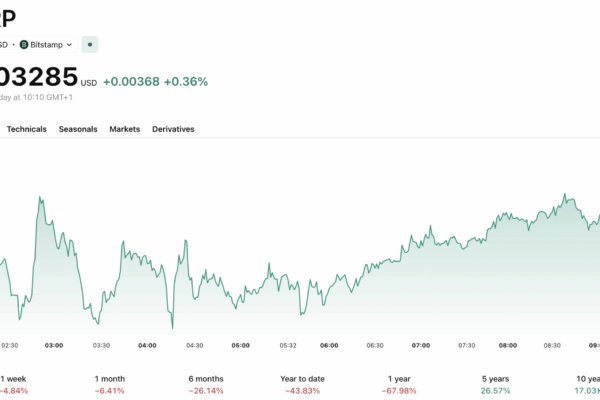Click the −26.14% six months return
This screenshot has width=600, height=400.
click(206, 391)
